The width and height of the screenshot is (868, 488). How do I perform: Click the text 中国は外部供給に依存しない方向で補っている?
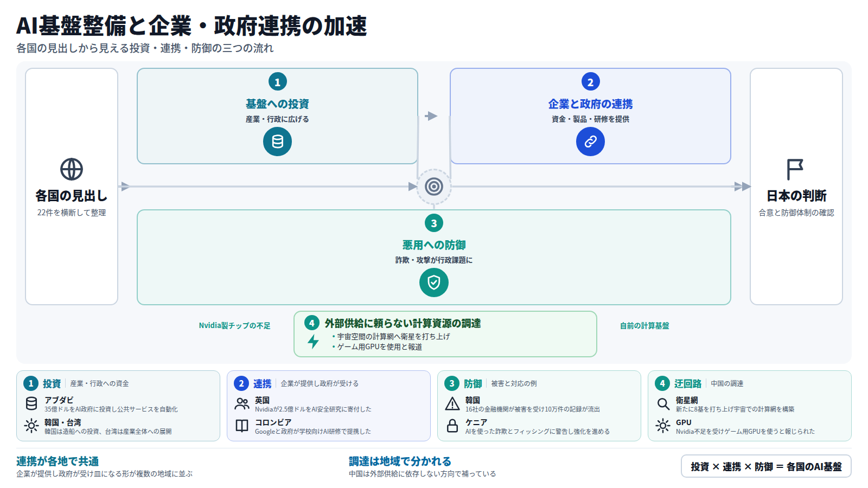422,474
